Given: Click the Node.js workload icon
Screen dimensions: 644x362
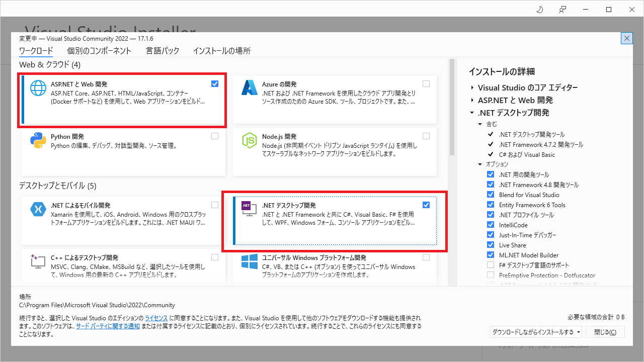Looking at the screenshot, I should click(249, 140).
